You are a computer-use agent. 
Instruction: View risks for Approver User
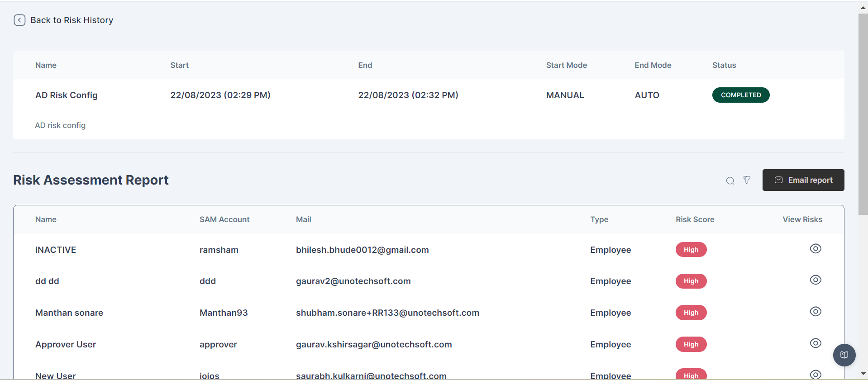(815, 343)
